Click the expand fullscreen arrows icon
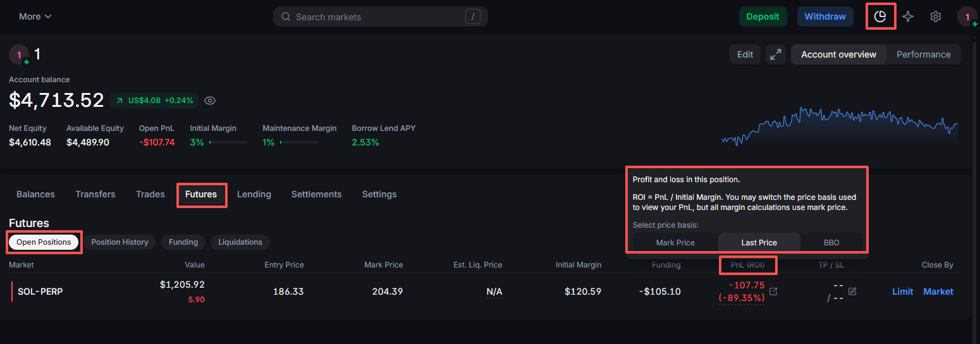The height and width of the screenshot is (344, 980). pos(775,54)
